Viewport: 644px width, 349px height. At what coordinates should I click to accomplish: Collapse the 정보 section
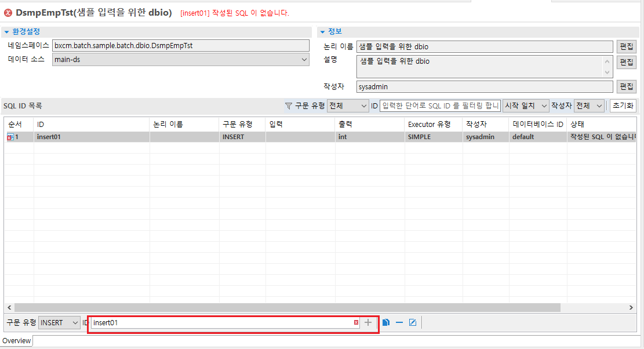click(x=323, y=31)
